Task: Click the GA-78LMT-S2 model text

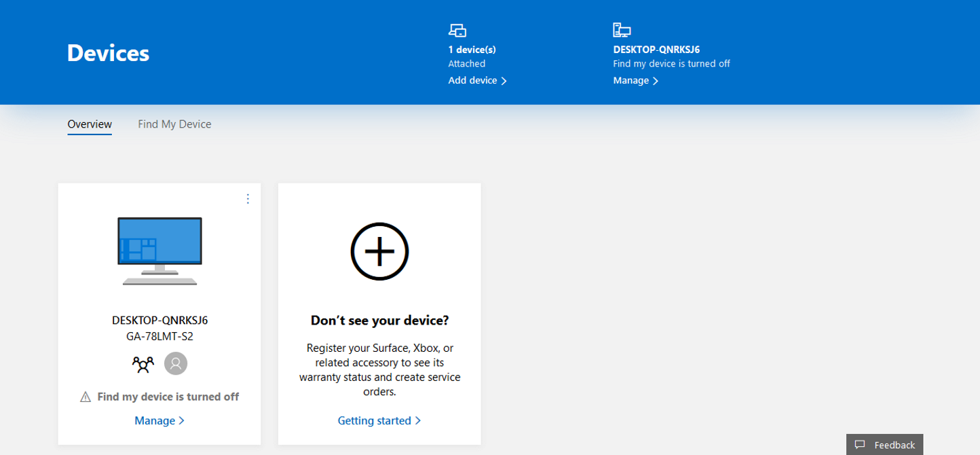Action: 159,335
